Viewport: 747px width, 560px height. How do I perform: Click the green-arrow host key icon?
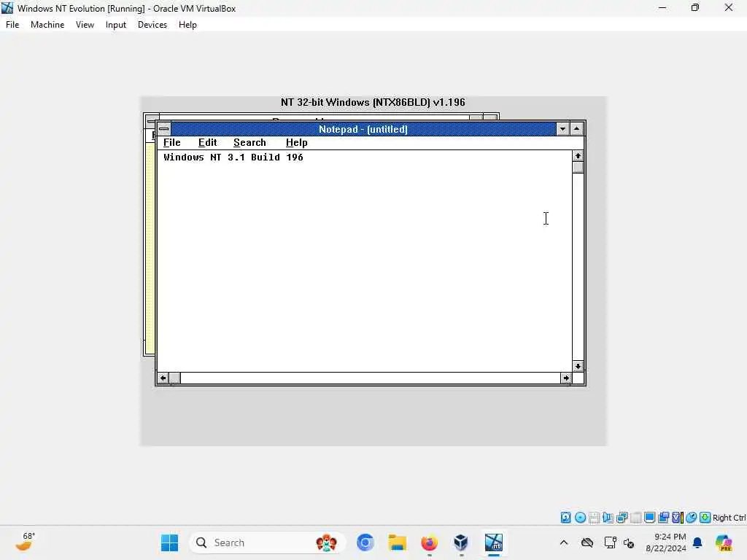click(x=705, y=518)
